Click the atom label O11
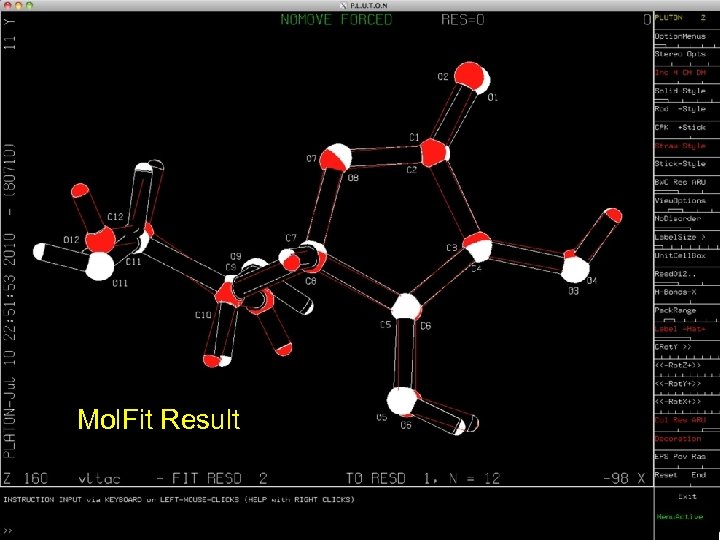Image resolution: width=720 pixels, height=540 pixels. [120, 283]
